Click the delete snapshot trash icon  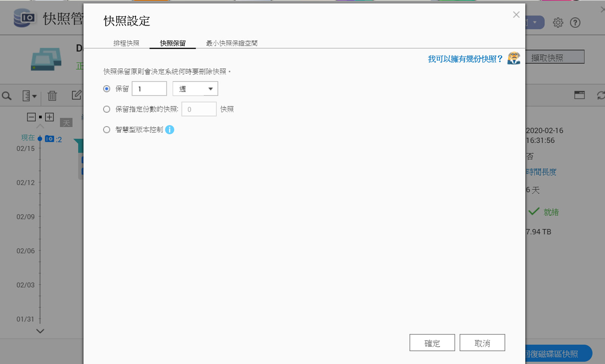(52, 96)
